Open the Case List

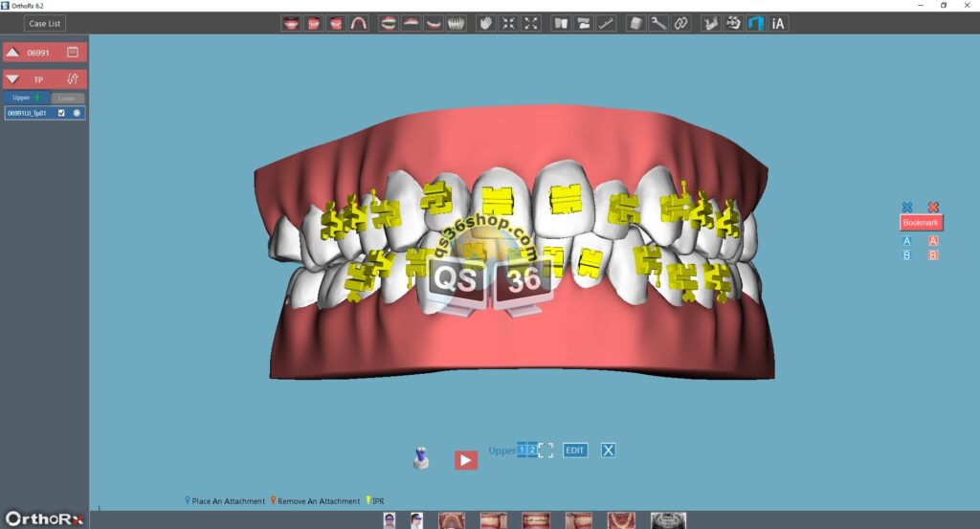point(45,24)
